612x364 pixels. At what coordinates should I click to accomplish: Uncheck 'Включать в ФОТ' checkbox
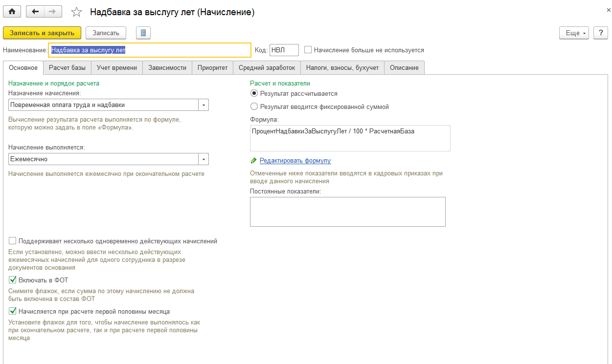pos(13,280)
